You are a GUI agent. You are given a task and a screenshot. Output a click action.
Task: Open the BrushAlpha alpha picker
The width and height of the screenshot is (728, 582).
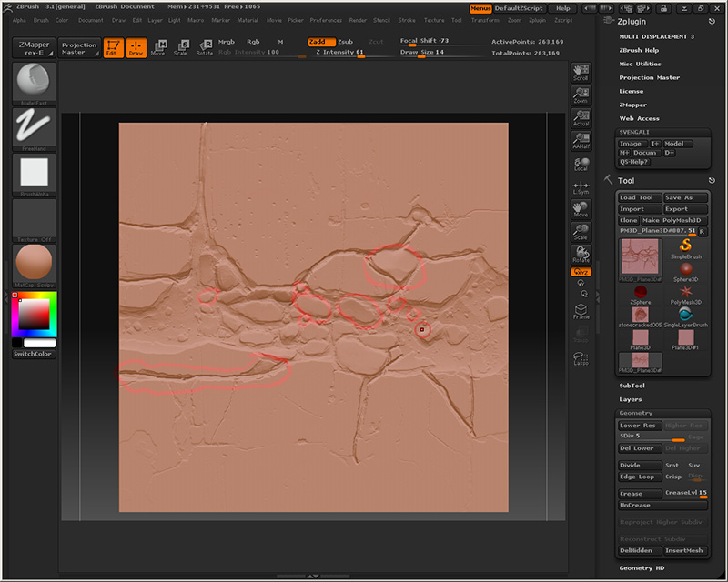[x=34, y=175]
